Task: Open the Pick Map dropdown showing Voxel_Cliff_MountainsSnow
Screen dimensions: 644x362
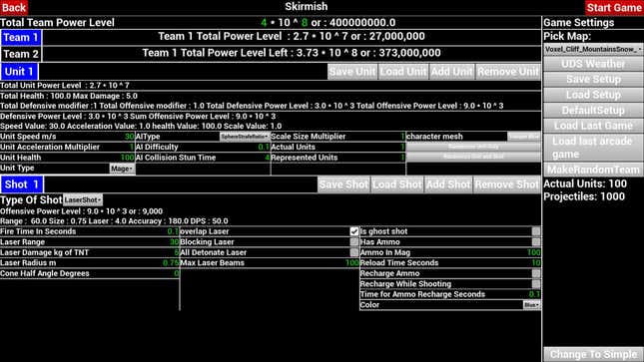Action: [x=593, y=49]
